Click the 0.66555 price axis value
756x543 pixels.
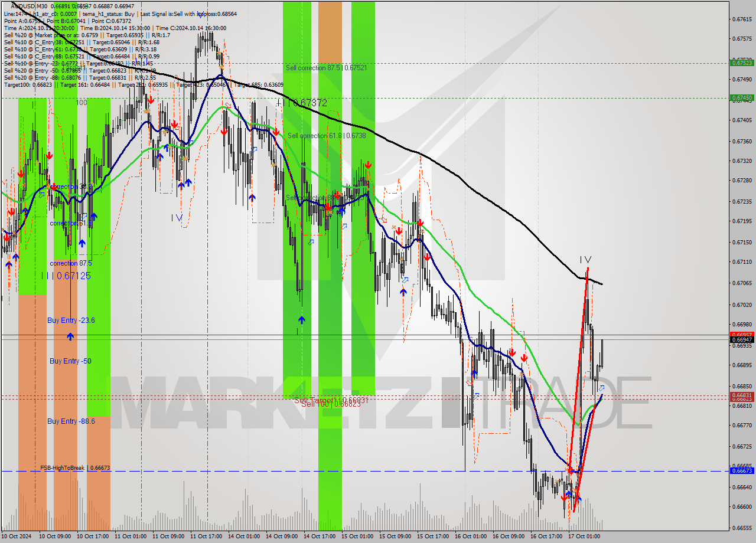coord(742,528)
